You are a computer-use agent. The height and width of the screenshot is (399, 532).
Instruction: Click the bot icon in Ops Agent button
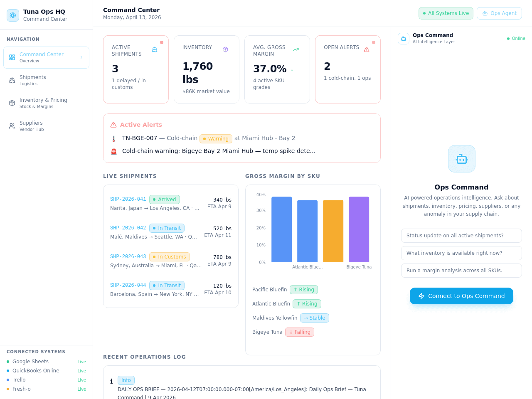485,13
